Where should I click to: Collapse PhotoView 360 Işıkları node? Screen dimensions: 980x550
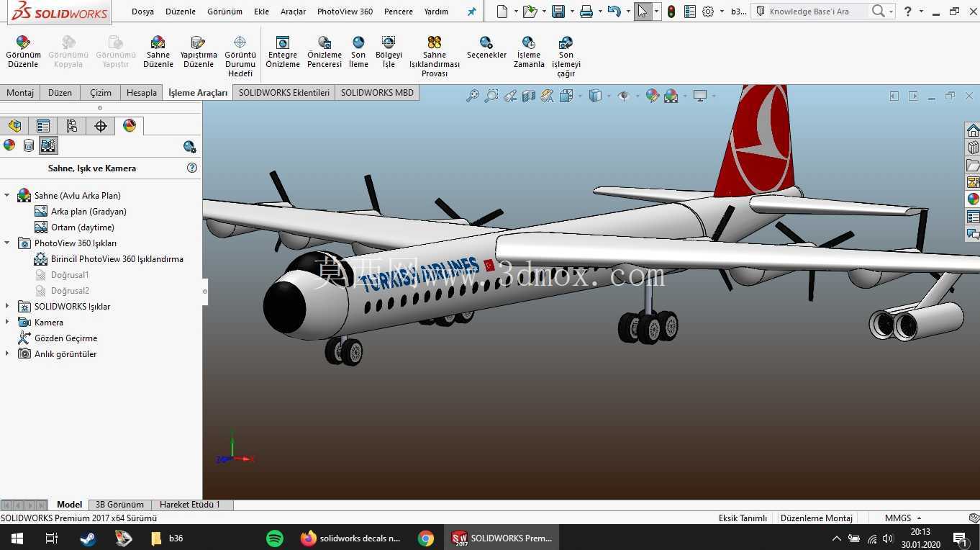(x=7, y=243)
